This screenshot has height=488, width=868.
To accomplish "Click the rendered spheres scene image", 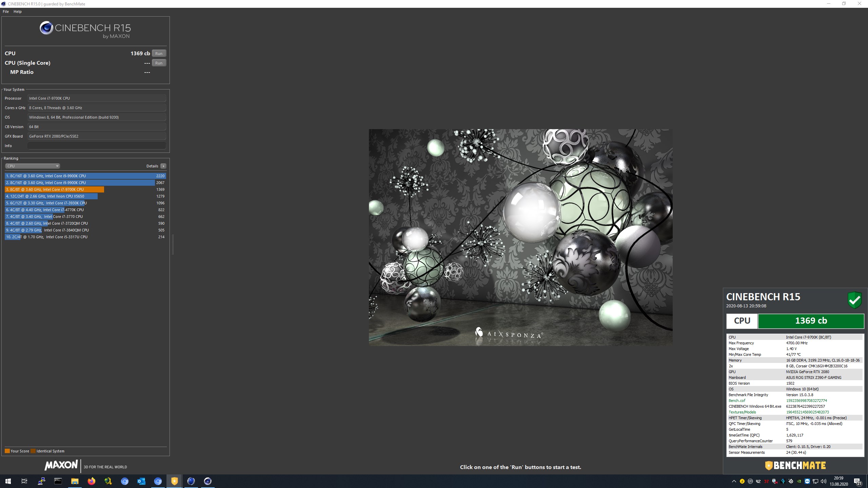I will pyautogui.click(x=520, y=237).
